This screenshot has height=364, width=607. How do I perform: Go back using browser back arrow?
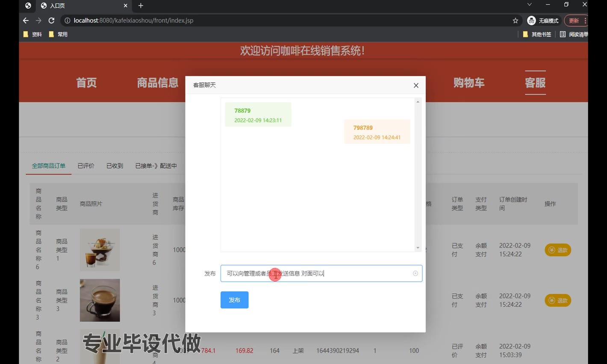coord(26,21)
